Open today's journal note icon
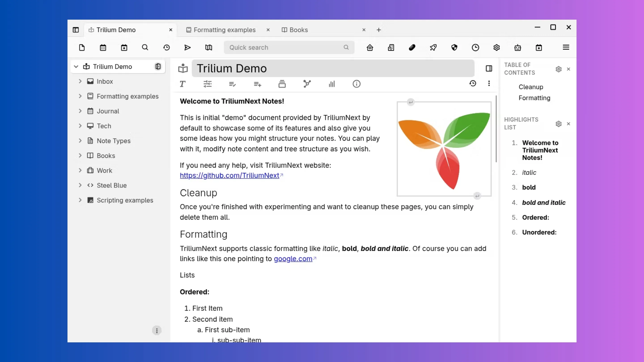Screen dimensions: 644x362 point(124,47)
